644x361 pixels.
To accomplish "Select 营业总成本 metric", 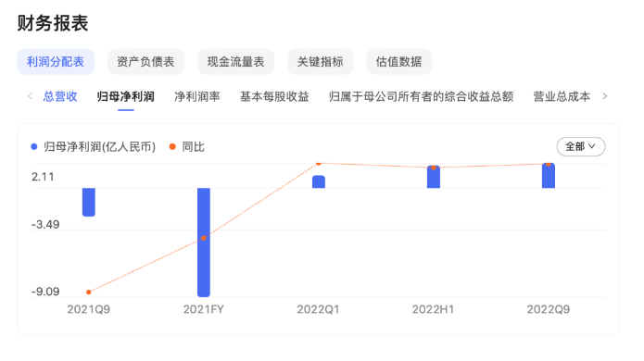I will coord(562,96).
